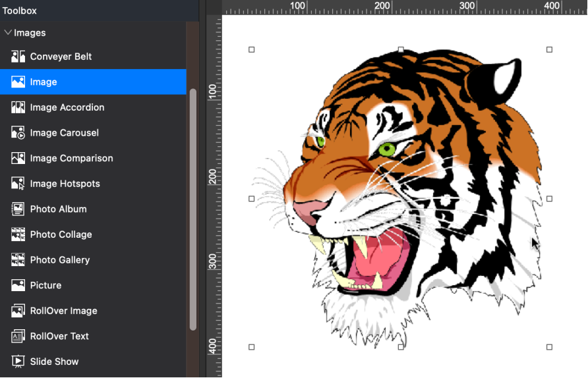This screenshot has width=588, height=378.
Task: Click the Image Accordion icon
Action: tap(18, 107)
